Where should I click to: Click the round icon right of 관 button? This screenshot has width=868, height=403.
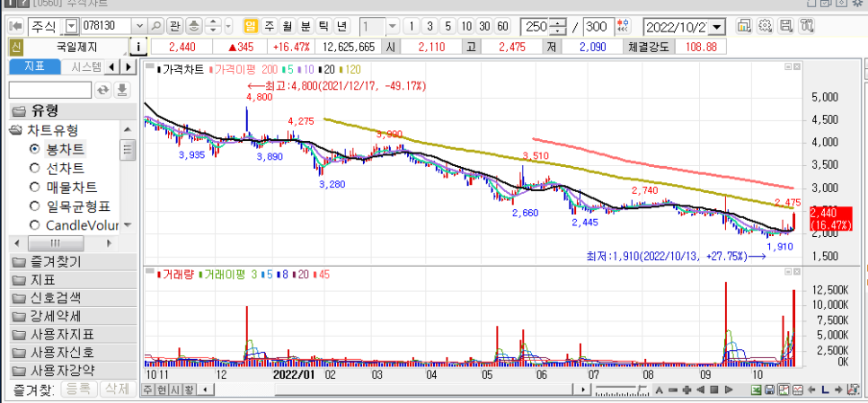(x=194, y=26)
